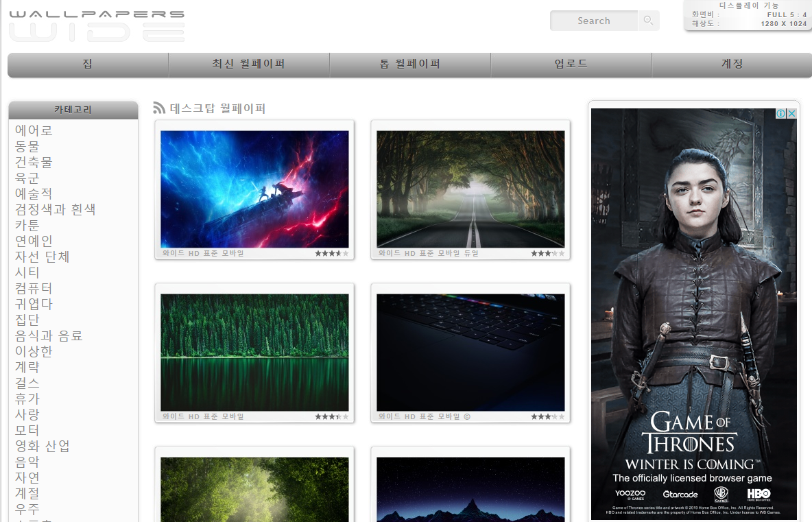Open the 시티 category
This screenshot has height=522, width=812.
(27, 272)
